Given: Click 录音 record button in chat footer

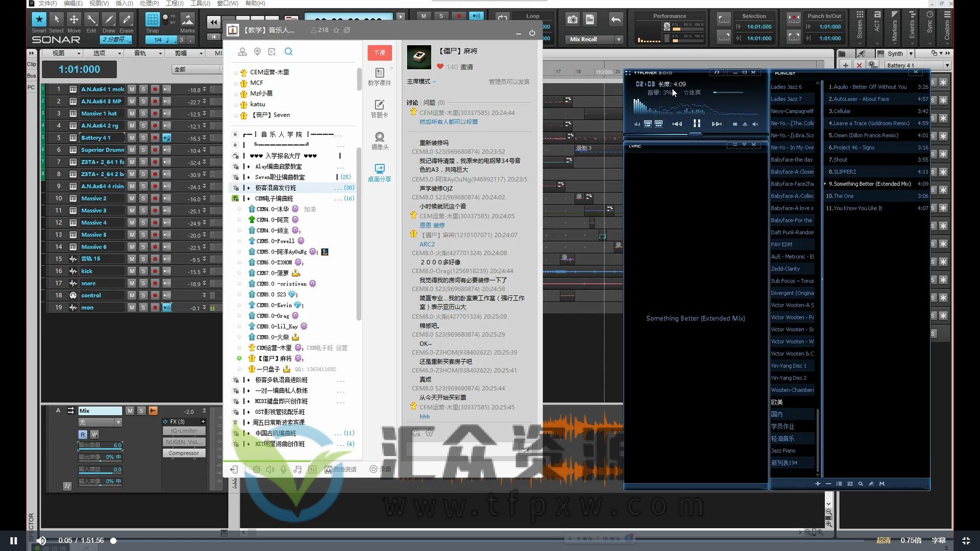Looking at the screenshot, I should click(x=381, y=469).
